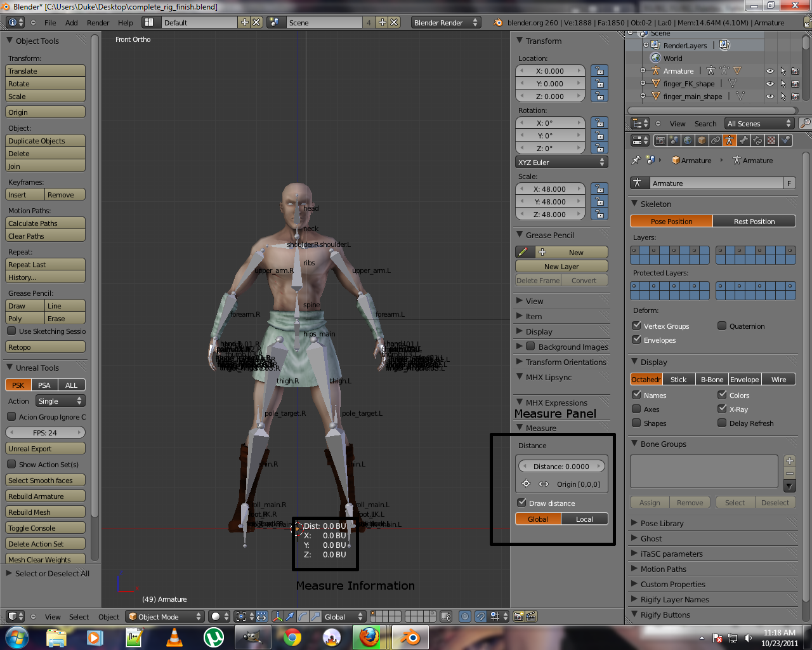812x650 pixels.
Task: Open the Render menu
Action: click(98, 23)
